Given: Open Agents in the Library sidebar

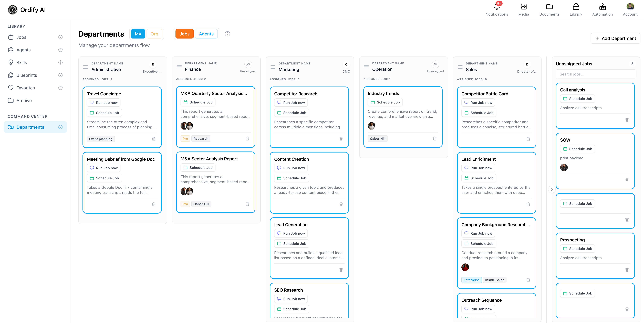Looking at the screenshot, I should (x=35, y=50).
